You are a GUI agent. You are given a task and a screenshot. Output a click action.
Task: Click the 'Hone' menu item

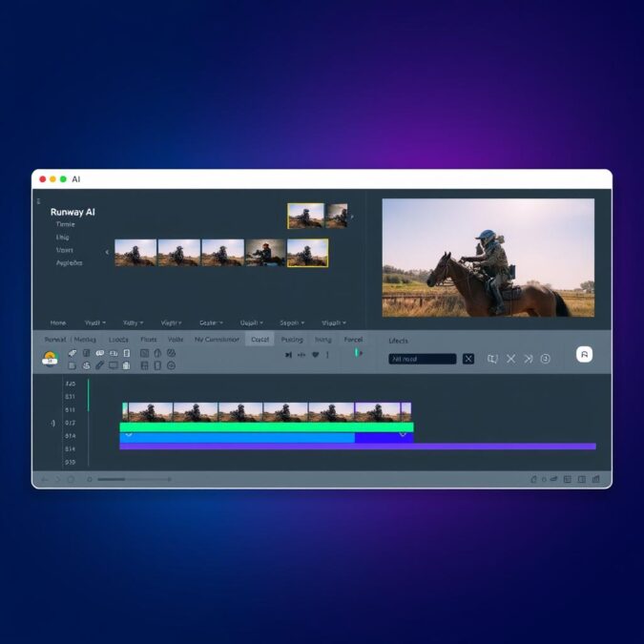pyautogui.click(x=58, y=322)
